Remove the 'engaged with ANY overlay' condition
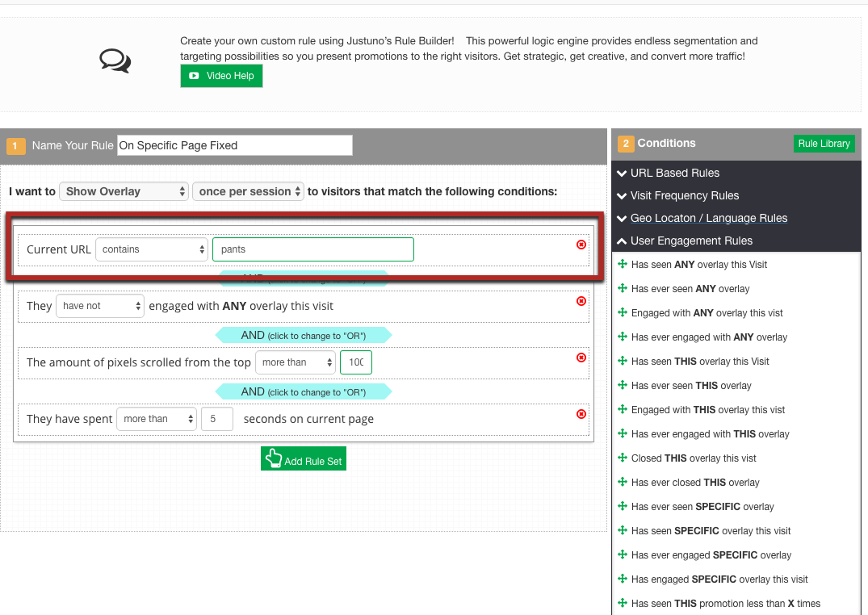 581,301
